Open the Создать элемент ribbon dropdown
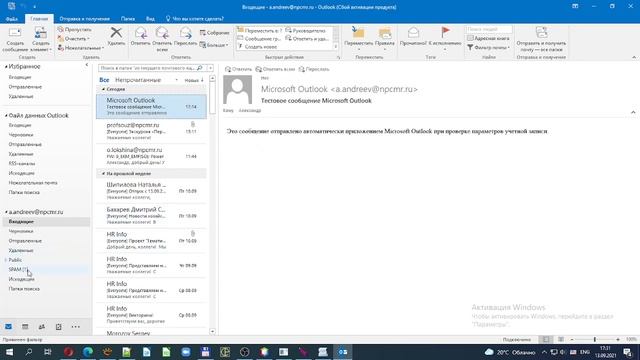 (41, 40)
